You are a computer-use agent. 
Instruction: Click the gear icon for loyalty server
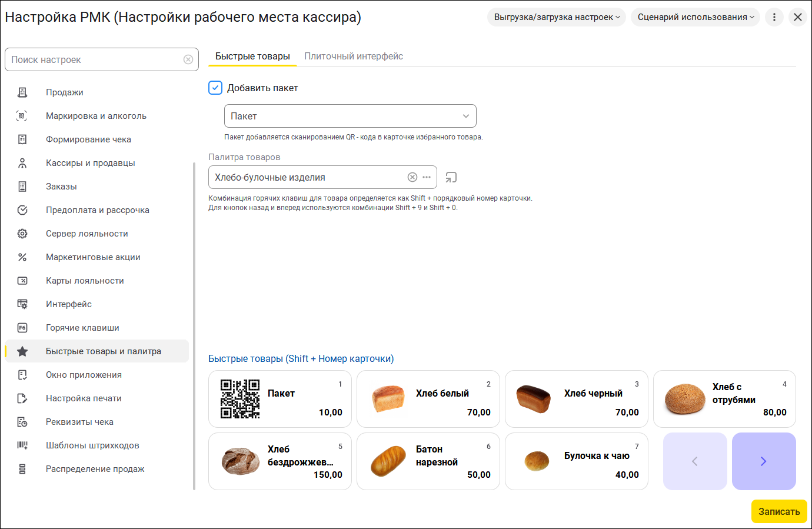(22, 234)
